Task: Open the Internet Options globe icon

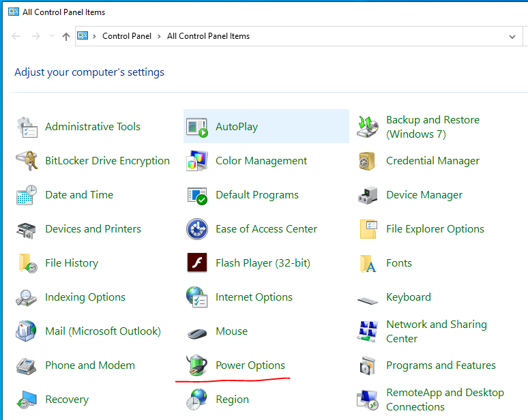Action: point(197,297)
